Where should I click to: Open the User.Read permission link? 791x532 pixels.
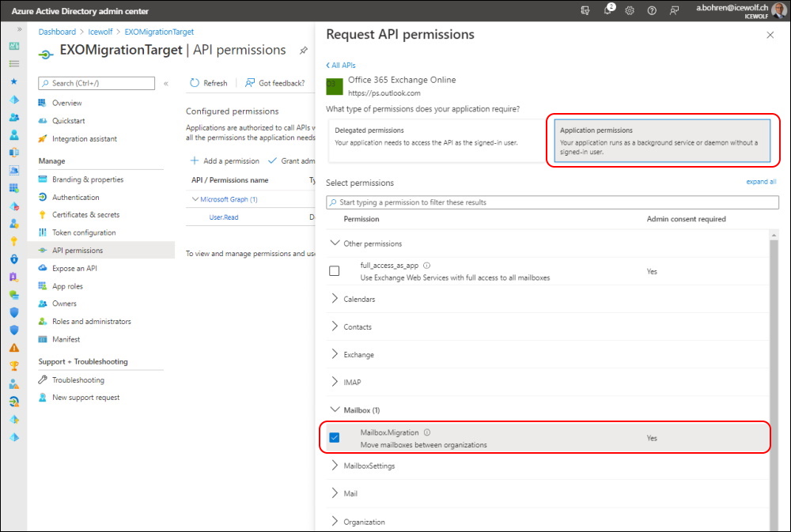tap(224, 217)
